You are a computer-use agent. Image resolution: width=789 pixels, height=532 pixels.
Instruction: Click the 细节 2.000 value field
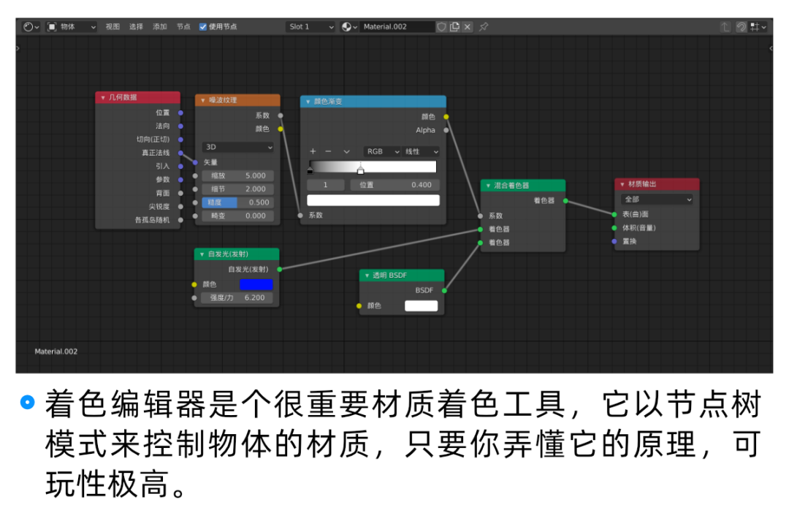coord(238,189)
